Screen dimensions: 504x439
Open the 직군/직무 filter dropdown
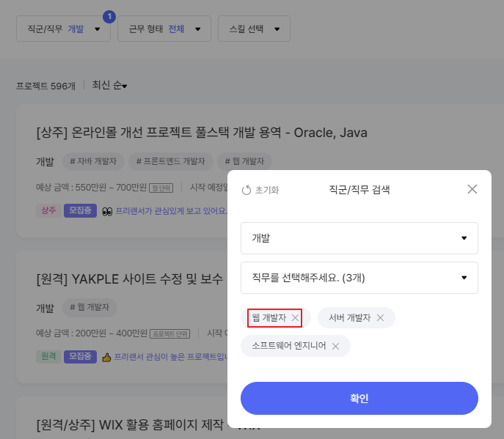tap(63, 29)
